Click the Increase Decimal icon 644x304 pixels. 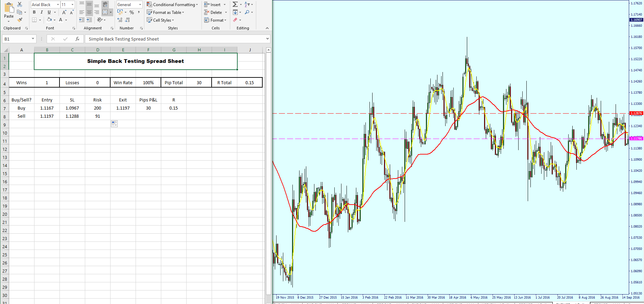tap(120, 20)
